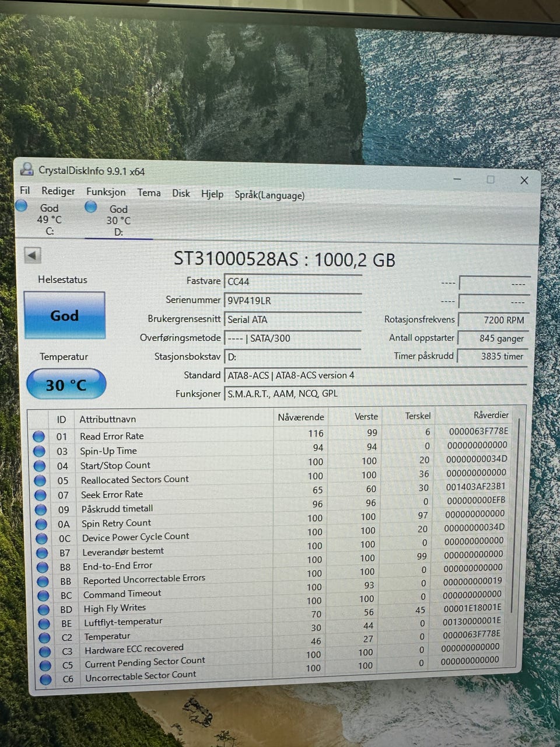
Task: Open the Rediger menu
Action: point(58,191)
